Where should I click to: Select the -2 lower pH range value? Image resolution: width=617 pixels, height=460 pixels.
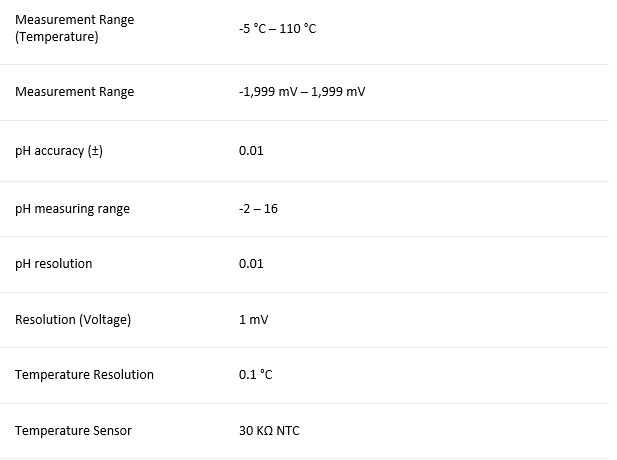point(245,209)
